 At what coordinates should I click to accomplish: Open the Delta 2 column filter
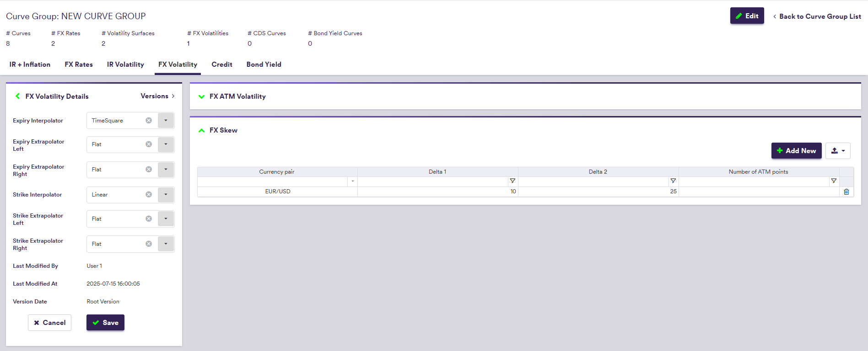673,181
